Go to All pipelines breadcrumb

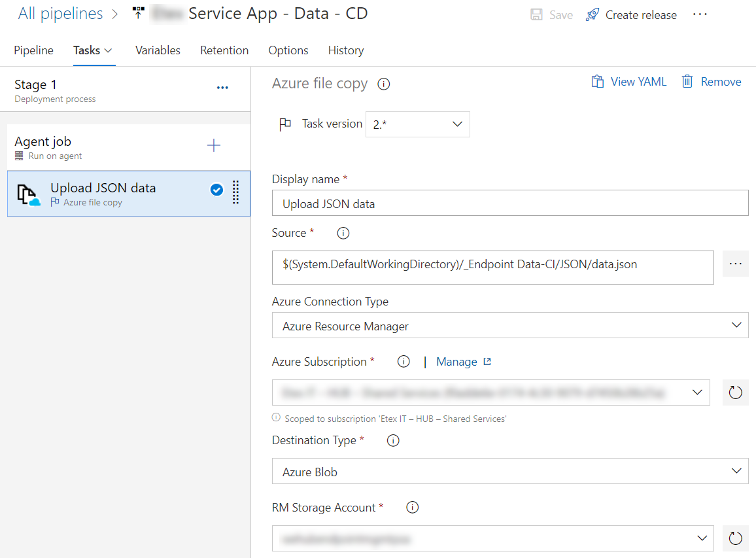pos(60,14)
